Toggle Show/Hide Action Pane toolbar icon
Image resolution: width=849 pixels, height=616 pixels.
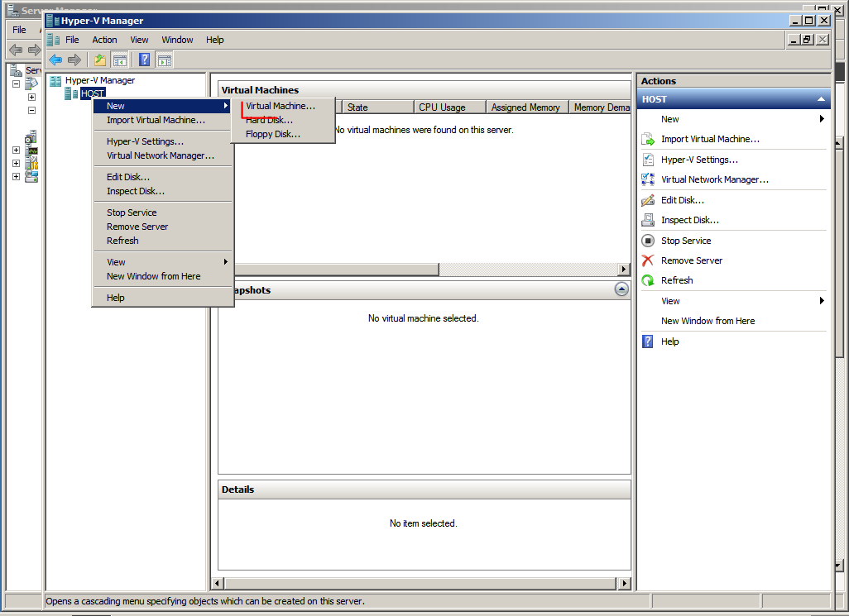coord(165,60)
